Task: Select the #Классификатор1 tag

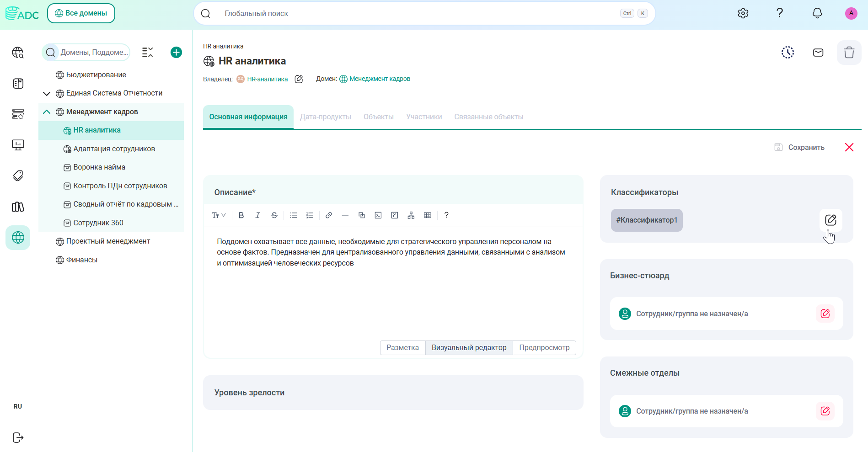Action: coord(647,220)
